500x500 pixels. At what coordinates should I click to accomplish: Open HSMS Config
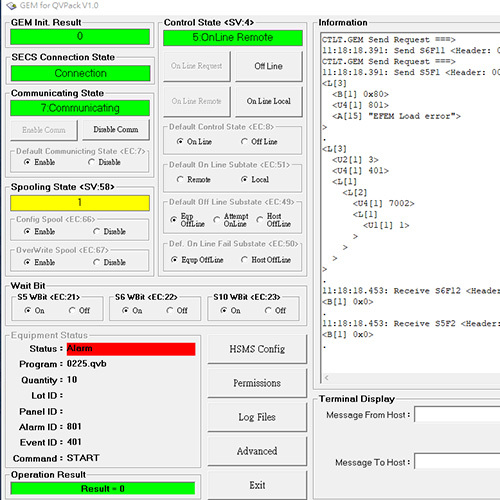pyautogui.click(x=257, y=349)
